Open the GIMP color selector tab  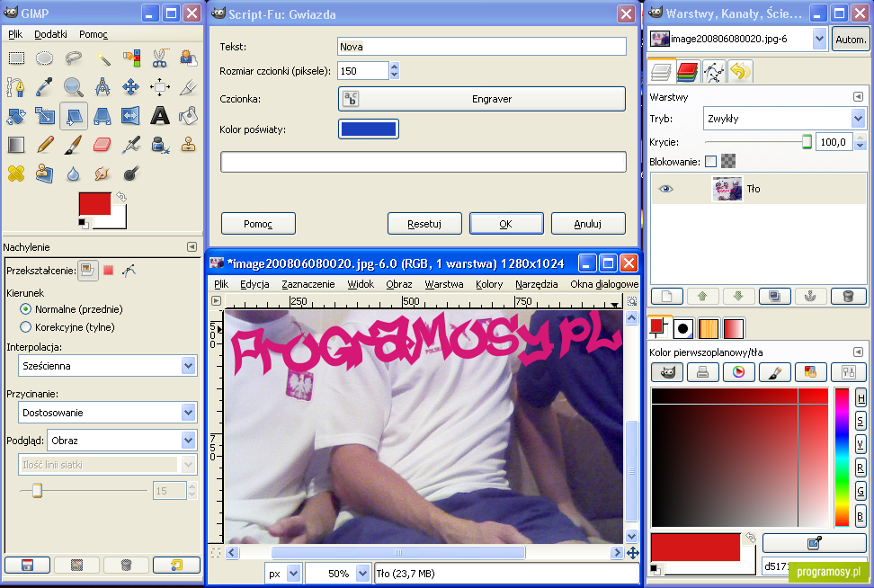(x=667, y=371)
